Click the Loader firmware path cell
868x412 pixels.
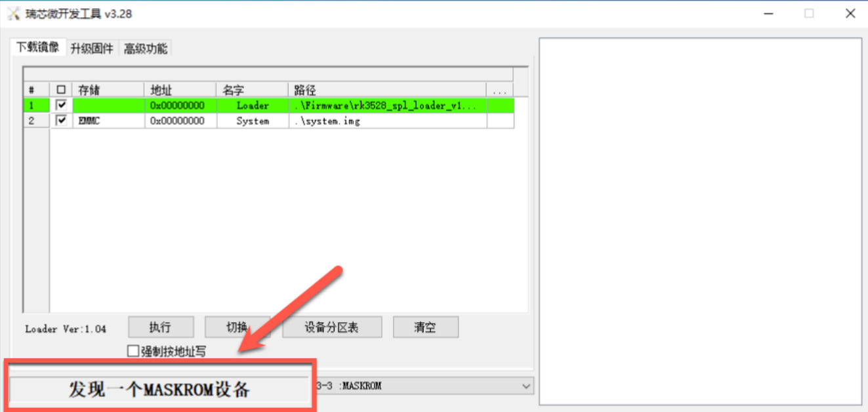click(x=387, y=106)
